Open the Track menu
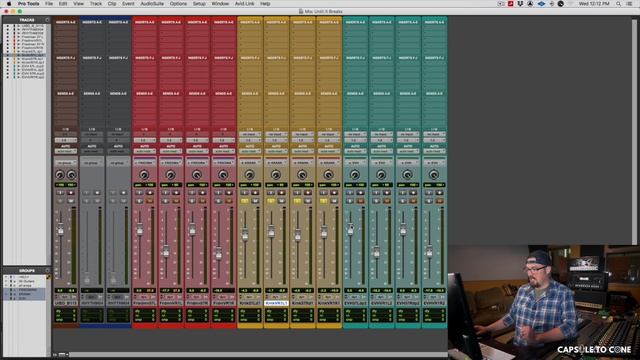The width and height of the screenshot is (640, 360). pos(96,4)
